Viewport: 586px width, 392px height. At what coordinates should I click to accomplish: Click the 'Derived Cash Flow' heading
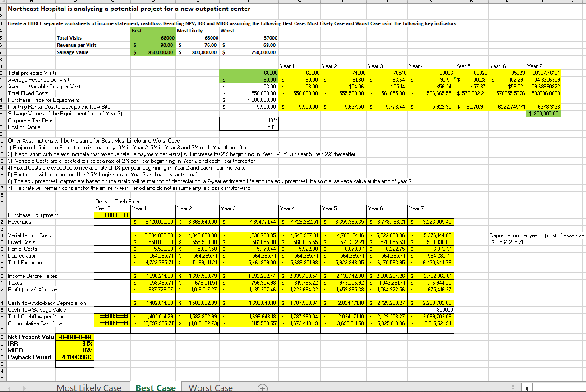click(x=117, y=202)
